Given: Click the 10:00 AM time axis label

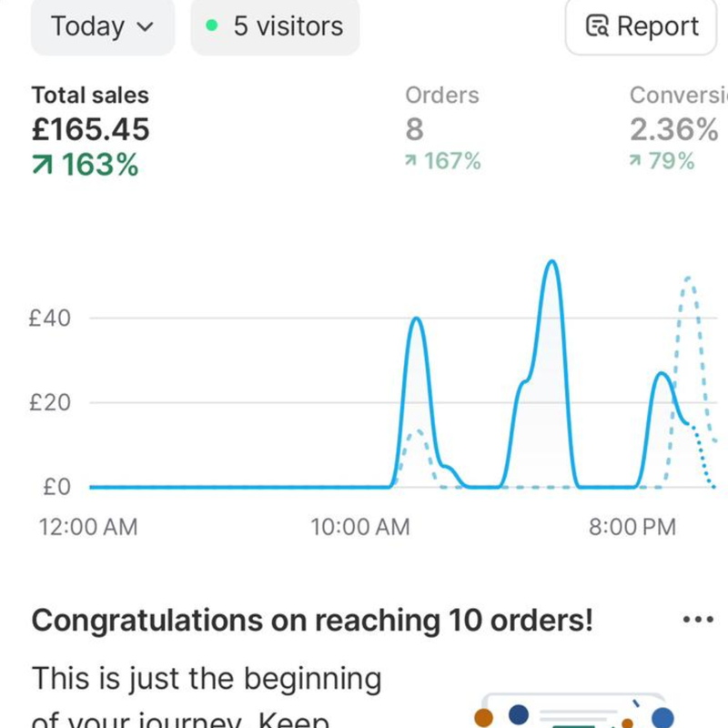Looking at the screenshot, I should coord(360,527).
